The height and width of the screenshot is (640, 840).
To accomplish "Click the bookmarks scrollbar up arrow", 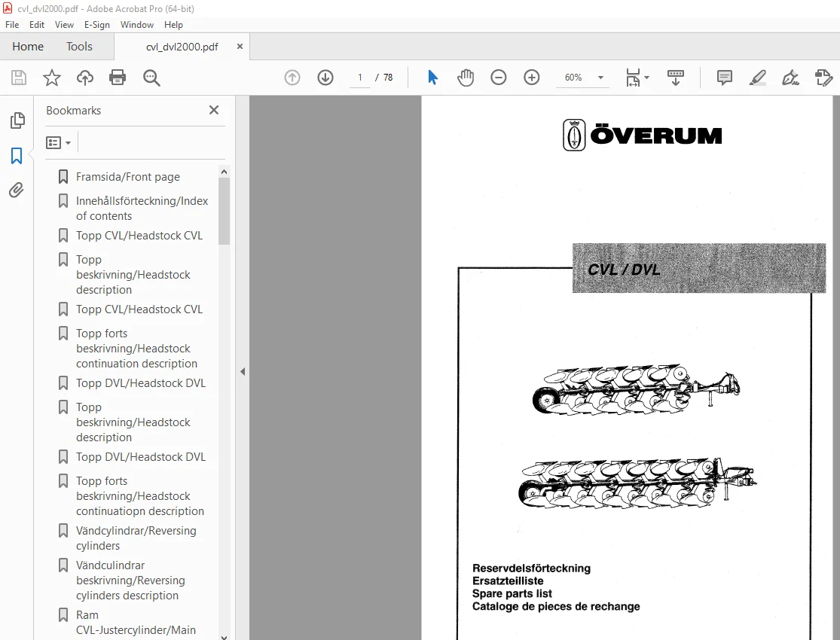I will click(x=224, y=172).
